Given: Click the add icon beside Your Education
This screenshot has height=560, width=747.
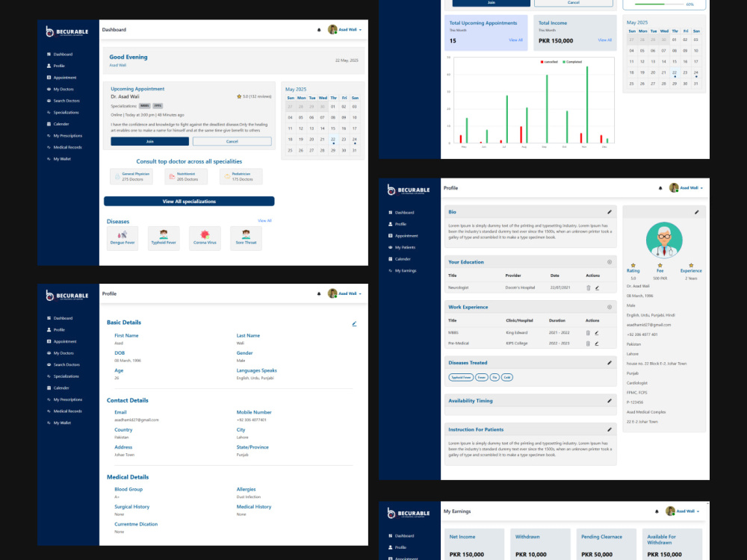Looking at the screenshot, I should tap(610, 262).
